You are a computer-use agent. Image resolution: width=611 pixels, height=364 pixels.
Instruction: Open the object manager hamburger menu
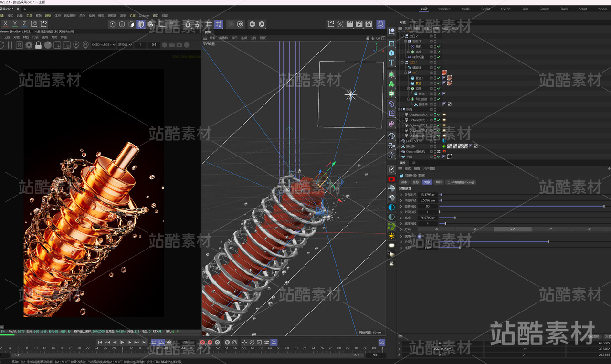[400, 28]
